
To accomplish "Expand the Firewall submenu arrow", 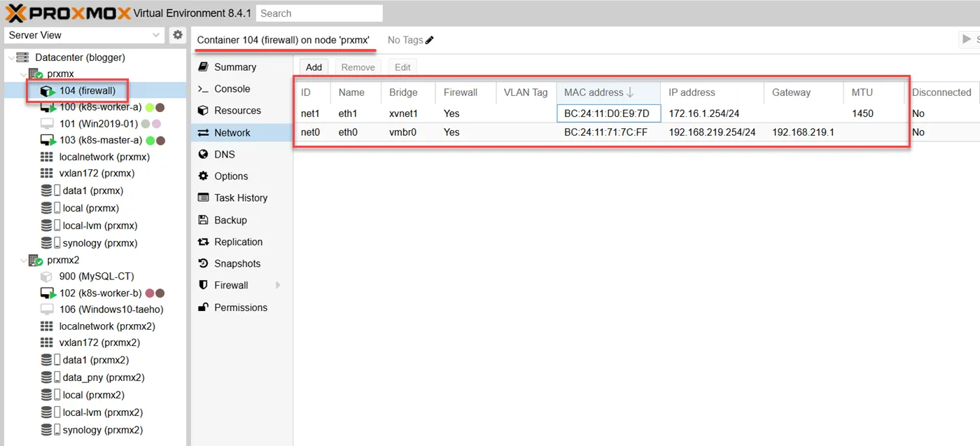I will point(278,286).
